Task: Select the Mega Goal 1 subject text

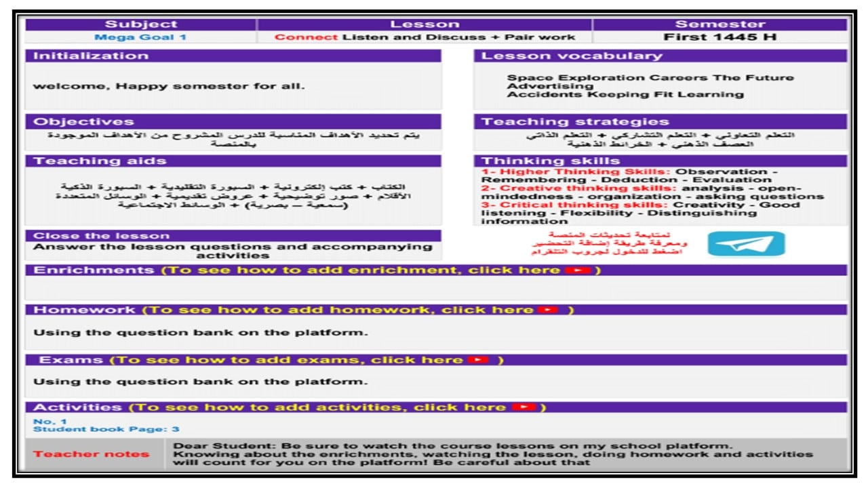Action: coord(140,37)
